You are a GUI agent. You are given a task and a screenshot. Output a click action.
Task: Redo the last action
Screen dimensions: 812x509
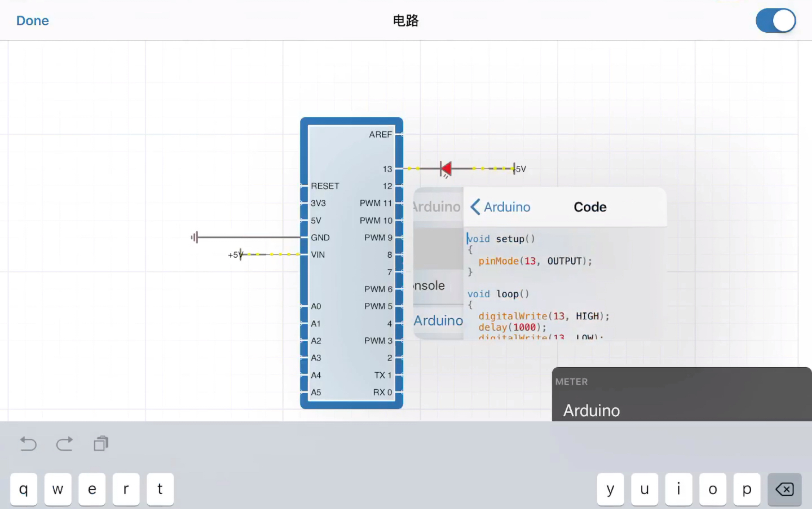point(64,444)
